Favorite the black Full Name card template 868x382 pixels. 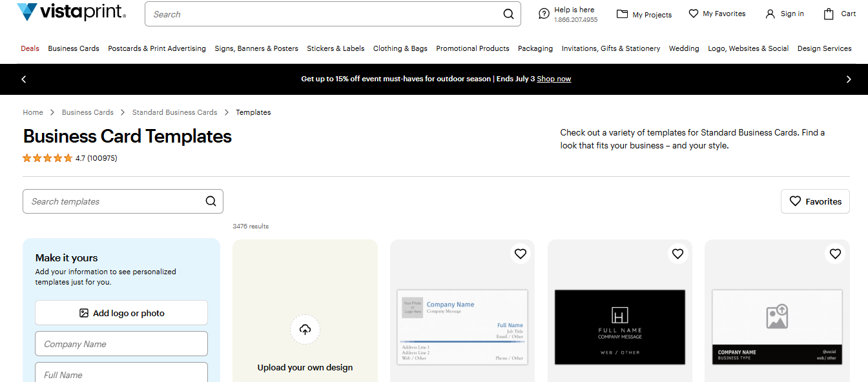coord(677,254)
